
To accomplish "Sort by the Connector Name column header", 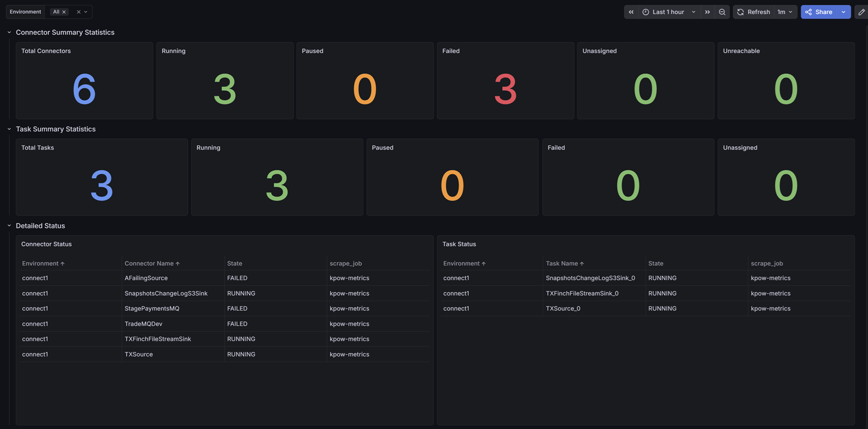I will [x=152, y=263].
